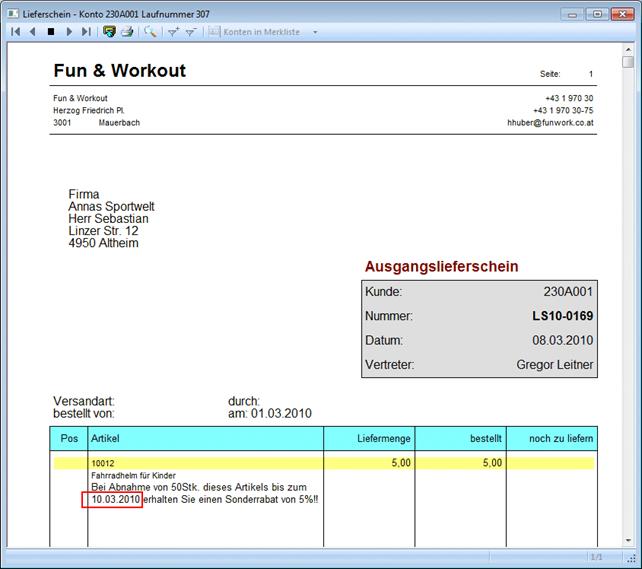Click the delivery number LS10-0169

pyautogui.click(x=562, y=316)
